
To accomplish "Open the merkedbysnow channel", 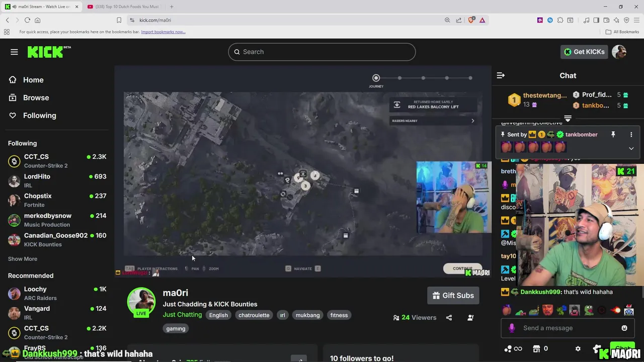I will tap(57, 220).
